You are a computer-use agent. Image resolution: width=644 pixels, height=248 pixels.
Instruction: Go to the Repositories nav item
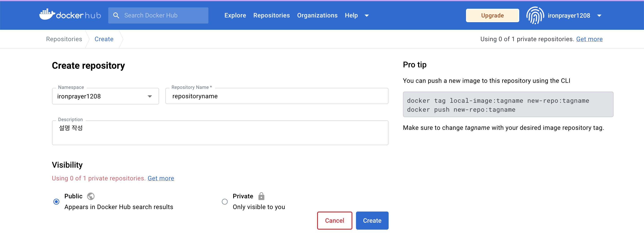pyautogui.click(x=271, y=15)
